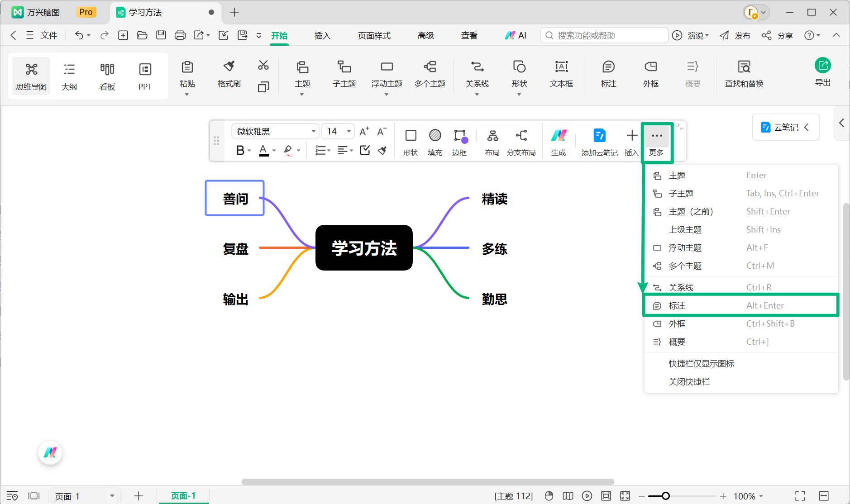Click the New file plus icon
Image resolution: width=850 pixels, height=504 pixels.
pos(123,35)
